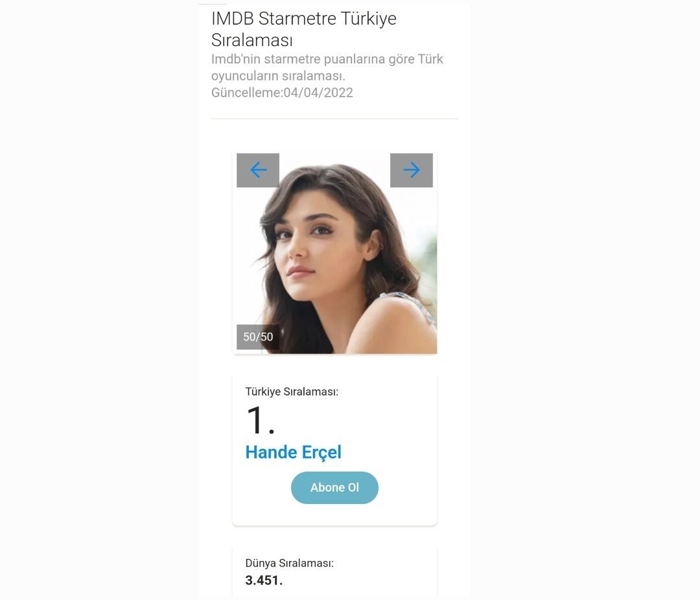Image resolution: width=700 pixels, height=600 pixels.
Task: Open Hande Erçel's portrait photo
Action: pos(335,254)
